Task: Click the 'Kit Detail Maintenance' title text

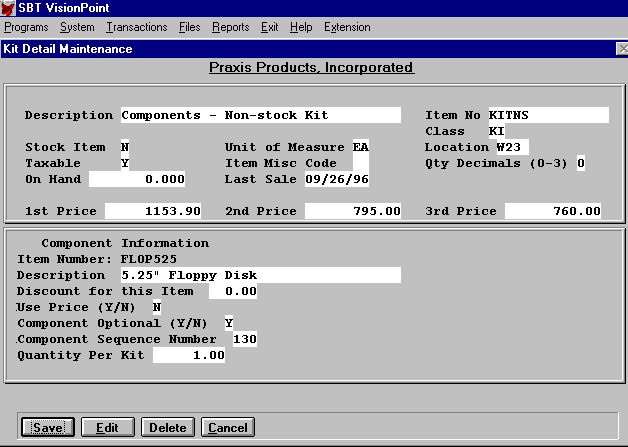Action: point(68,49)
